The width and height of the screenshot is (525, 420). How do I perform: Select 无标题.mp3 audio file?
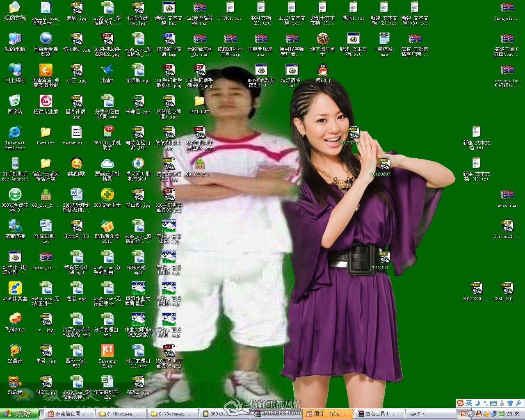point(138,73)
